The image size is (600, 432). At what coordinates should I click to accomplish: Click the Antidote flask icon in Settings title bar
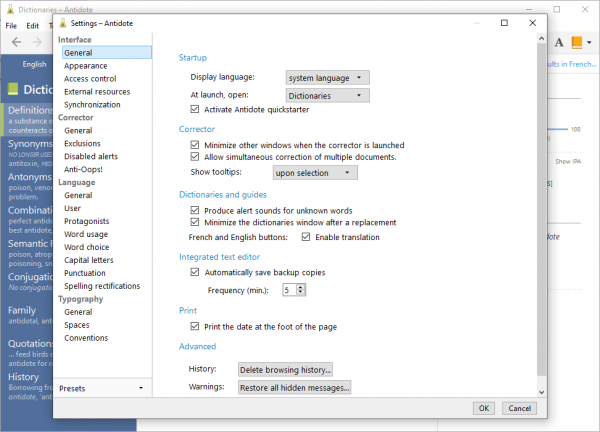point(63,23)
